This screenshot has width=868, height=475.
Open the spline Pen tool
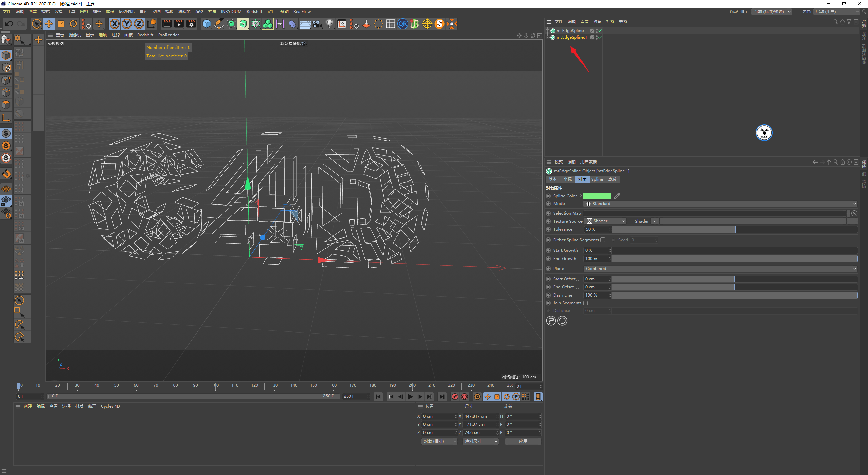click(x=219, y=24)
